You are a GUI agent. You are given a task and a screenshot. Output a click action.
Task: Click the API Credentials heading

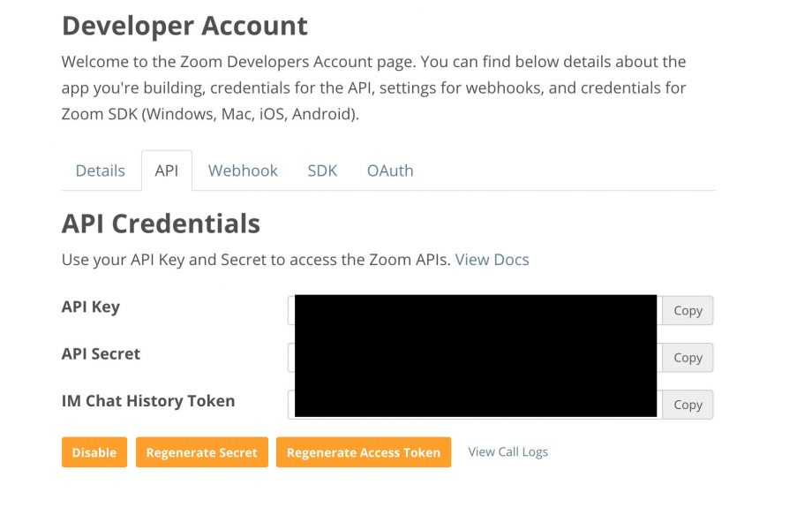tap(161, 224)
